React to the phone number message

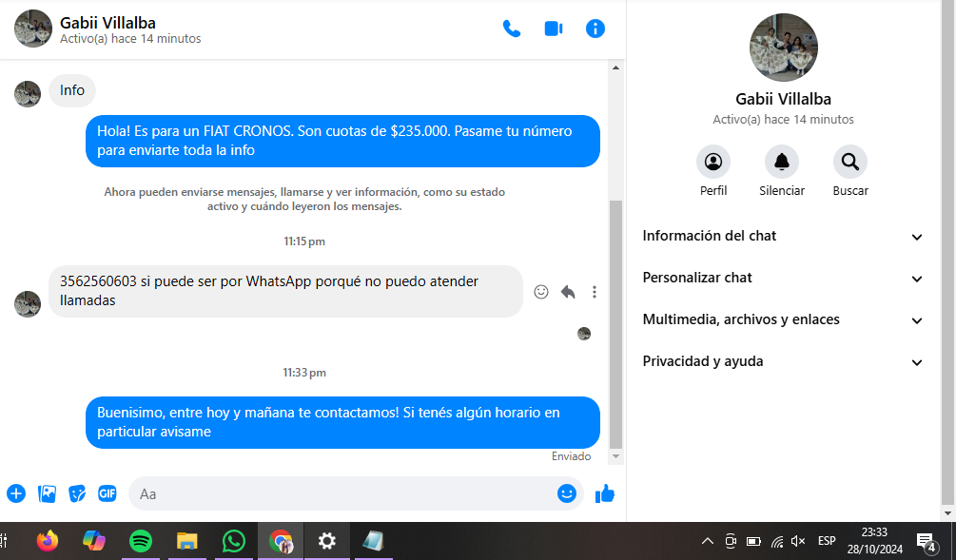tap(541, 292)
